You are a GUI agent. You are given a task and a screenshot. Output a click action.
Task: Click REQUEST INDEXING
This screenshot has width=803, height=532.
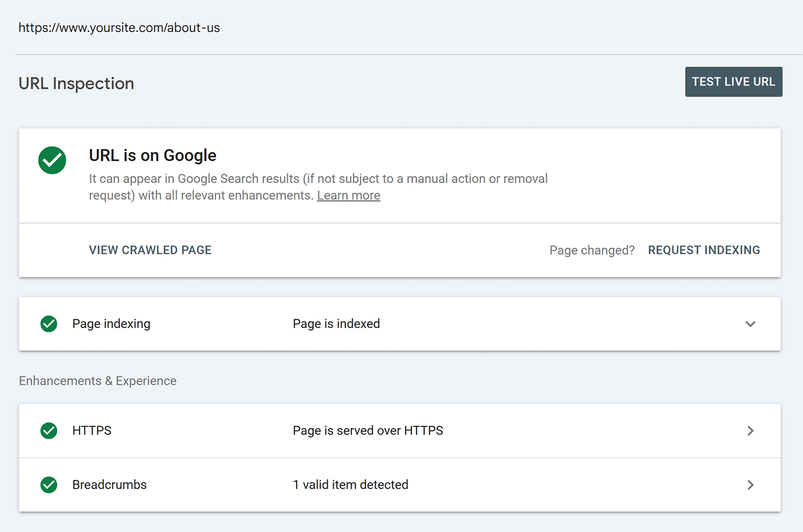[704, 250]
